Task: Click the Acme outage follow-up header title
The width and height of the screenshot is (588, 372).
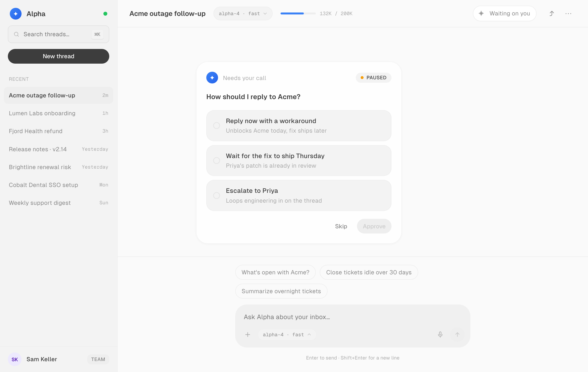Action: (167, 13)
